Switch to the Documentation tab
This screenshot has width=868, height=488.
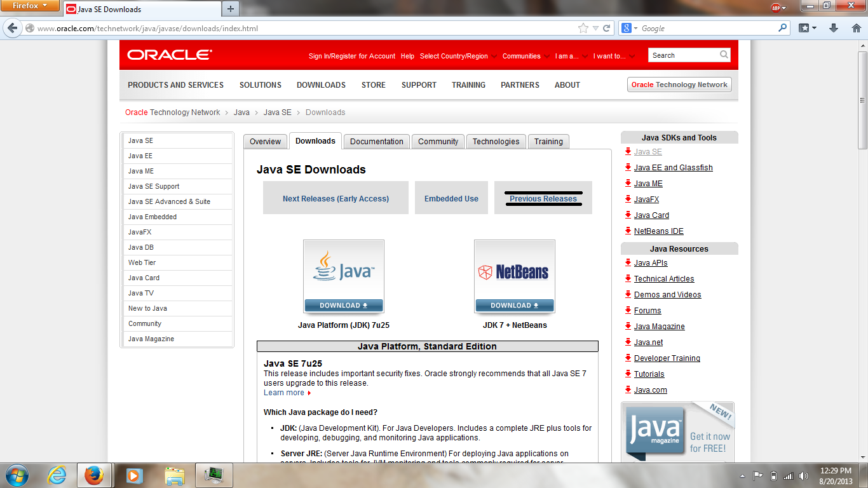377,141
